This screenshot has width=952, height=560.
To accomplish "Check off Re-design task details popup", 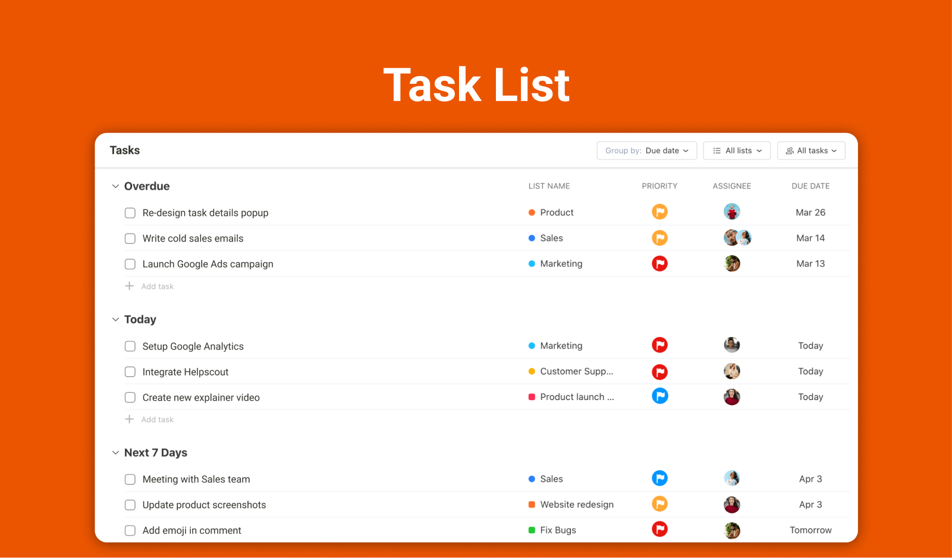I will click(130, 213).
